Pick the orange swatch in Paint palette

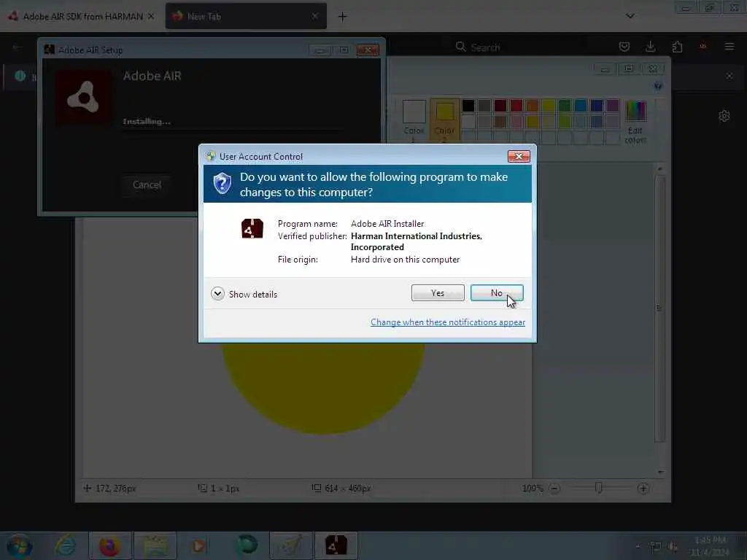point(533,105)
